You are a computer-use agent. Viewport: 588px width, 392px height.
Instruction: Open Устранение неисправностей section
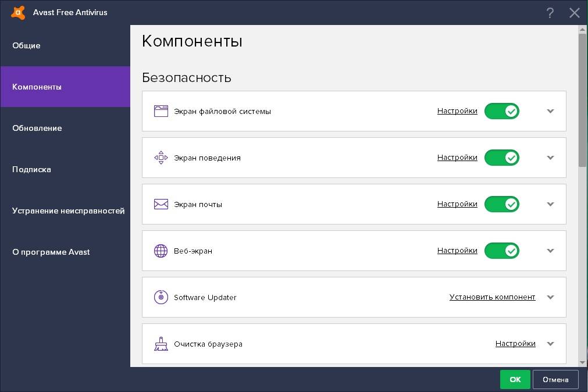[65, 211]
